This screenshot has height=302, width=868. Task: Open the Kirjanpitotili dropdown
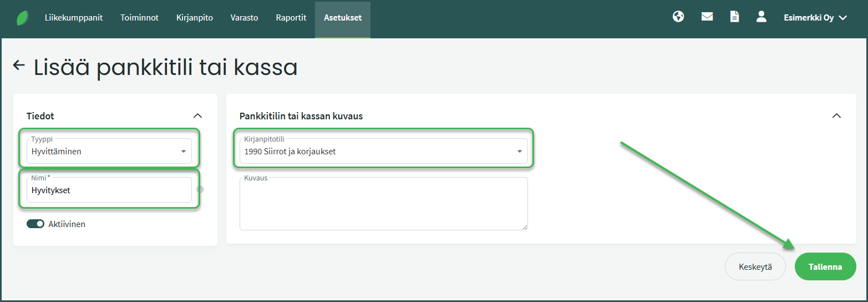tap(383, 151)
